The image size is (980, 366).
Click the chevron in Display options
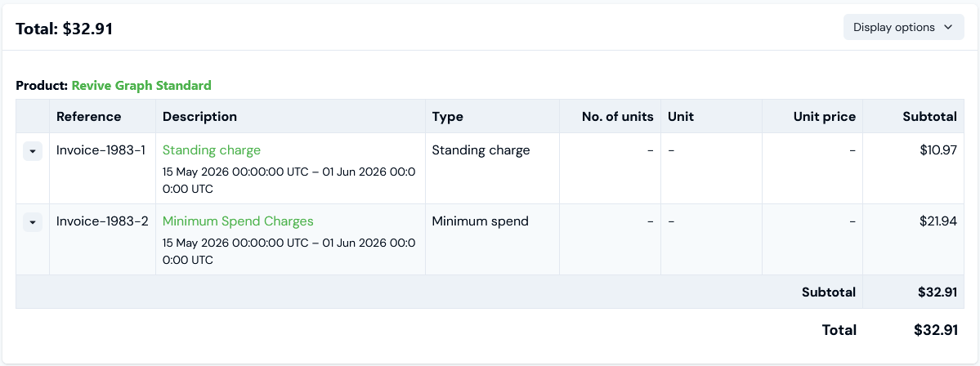947,28
